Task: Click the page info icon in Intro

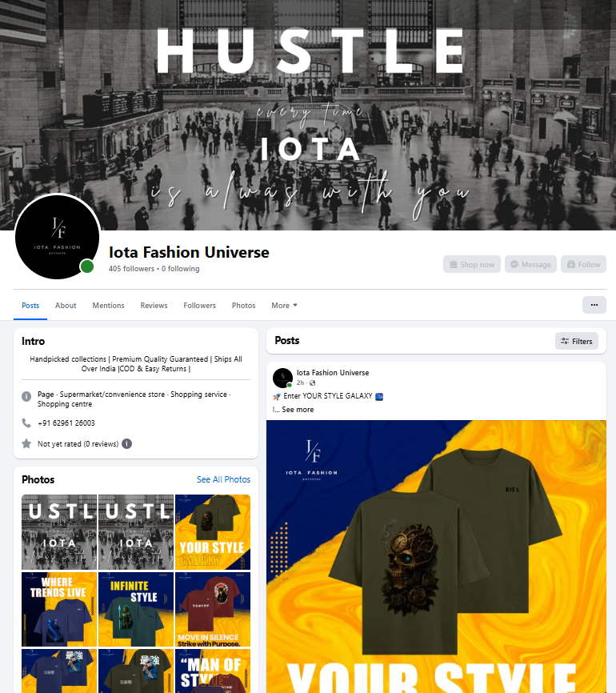Action: coord(26,396)
